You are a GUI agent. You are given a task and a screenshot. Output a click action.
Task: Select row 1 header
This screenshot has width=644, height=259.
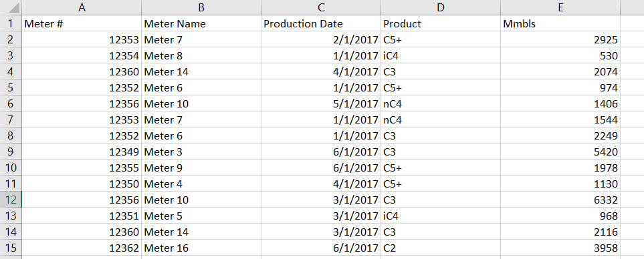(x=11, y=24)
